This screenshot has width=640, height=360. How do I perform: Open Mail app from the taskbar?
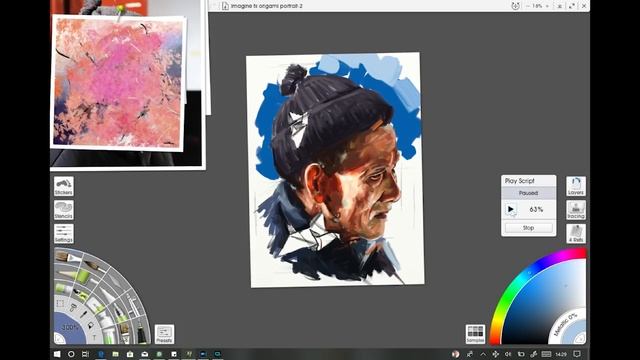144,354
